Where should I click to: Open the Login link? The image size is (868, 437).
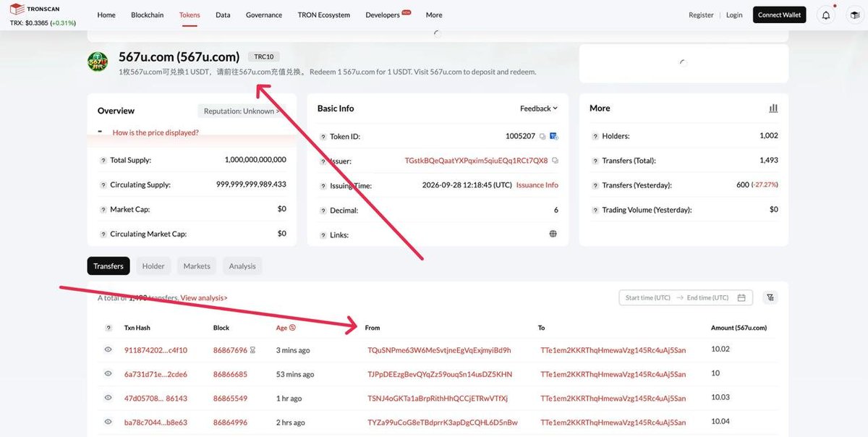coord(734,15)
